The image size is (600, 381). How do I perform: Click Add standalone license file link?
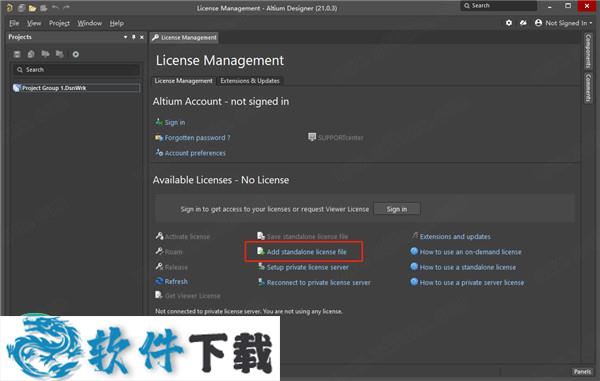[307, 252]
